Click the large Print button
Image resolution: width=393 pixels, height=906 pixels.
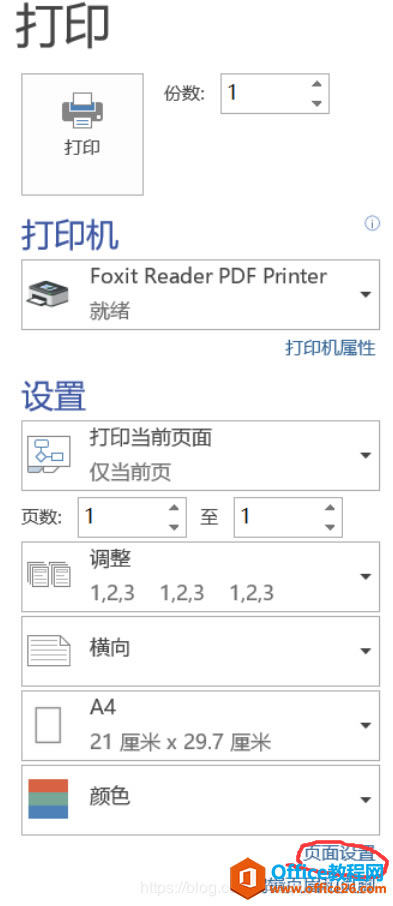[82, 134]
